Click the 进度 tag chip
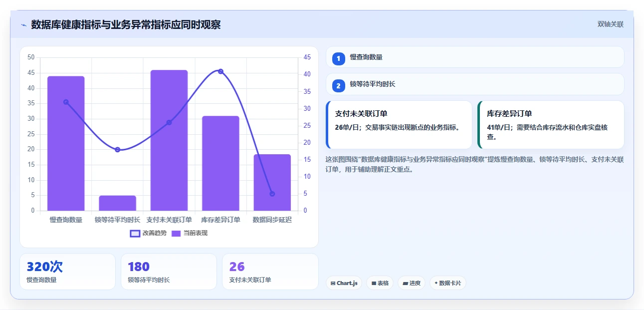The image size is (644, 310). 412,283
